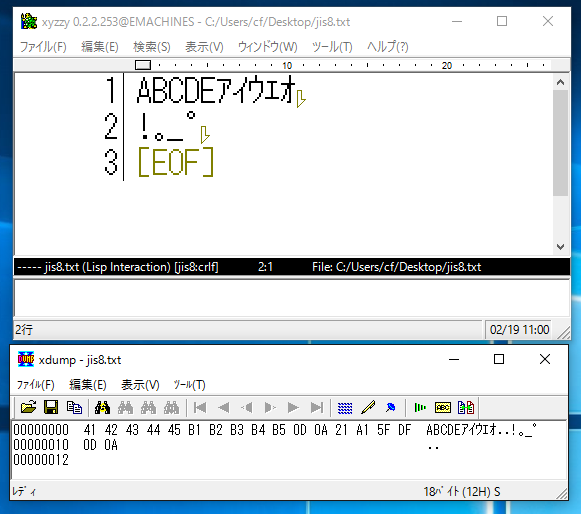Click the [EOF] marker in editor
This screenshot has height=514, width=581.
[x=176, y=162]
